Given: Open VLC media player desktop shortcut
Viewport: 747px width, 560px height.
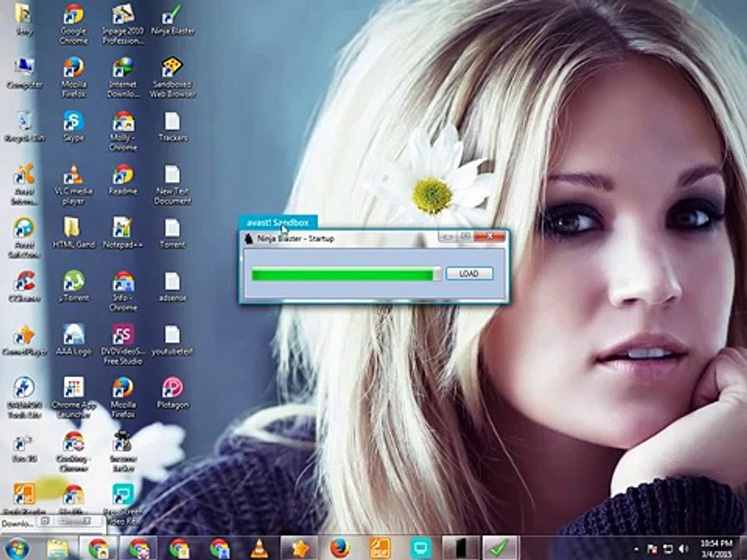Looking at the screenshot, I should pos(74,184).
